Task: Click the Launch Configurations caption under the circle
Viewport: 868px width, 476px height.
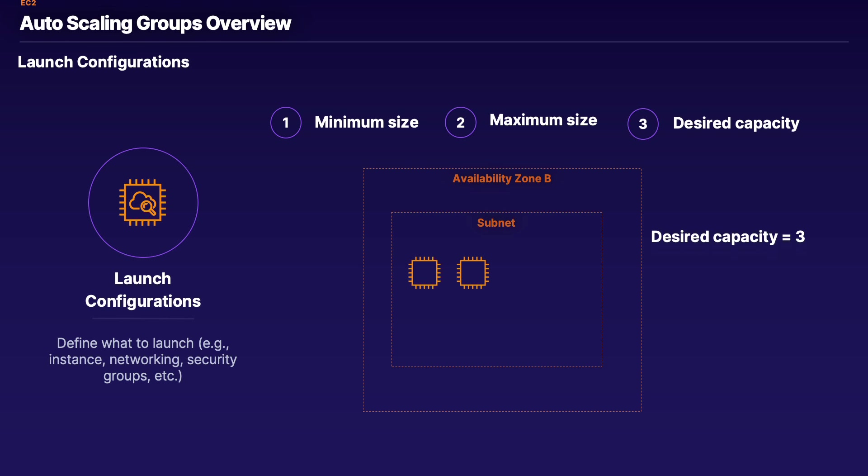Action: tap(143, 290)
